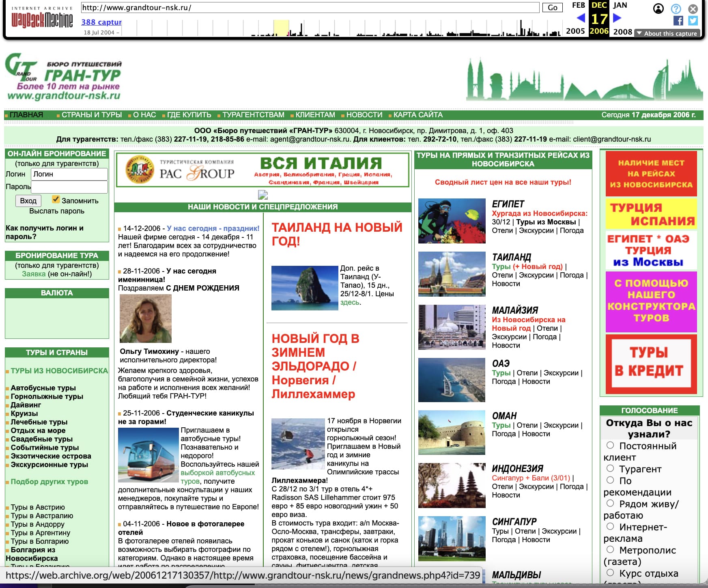This screenshot has height=588, width=708.
Task: Open the Singapore skyline thumbnail
Action: click(452, 538)
